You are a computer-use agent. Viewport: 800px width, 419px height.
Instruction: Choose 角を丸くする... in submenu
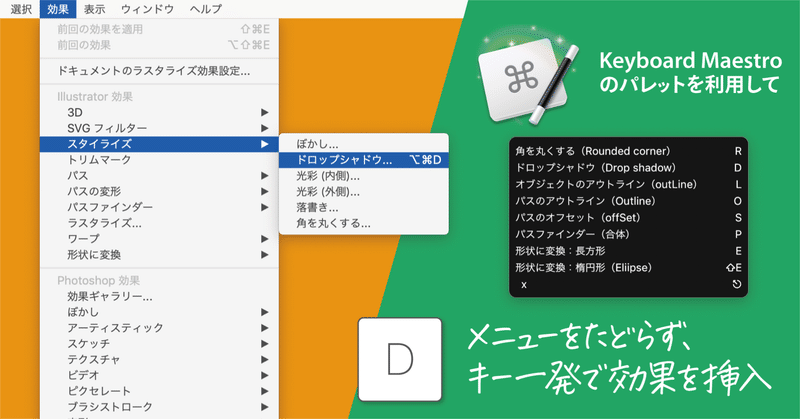pyautogui.click(x=364, y=224)
